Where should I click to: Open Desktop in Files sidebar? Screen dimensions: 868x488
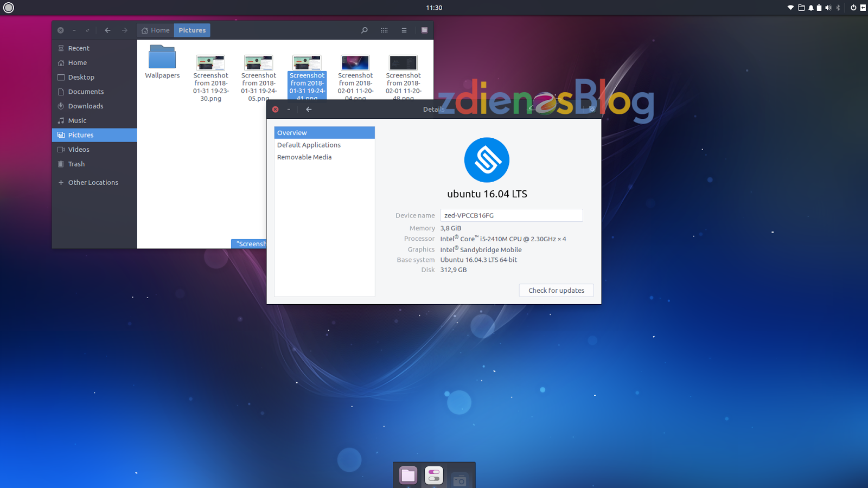[x=94, y=77]
